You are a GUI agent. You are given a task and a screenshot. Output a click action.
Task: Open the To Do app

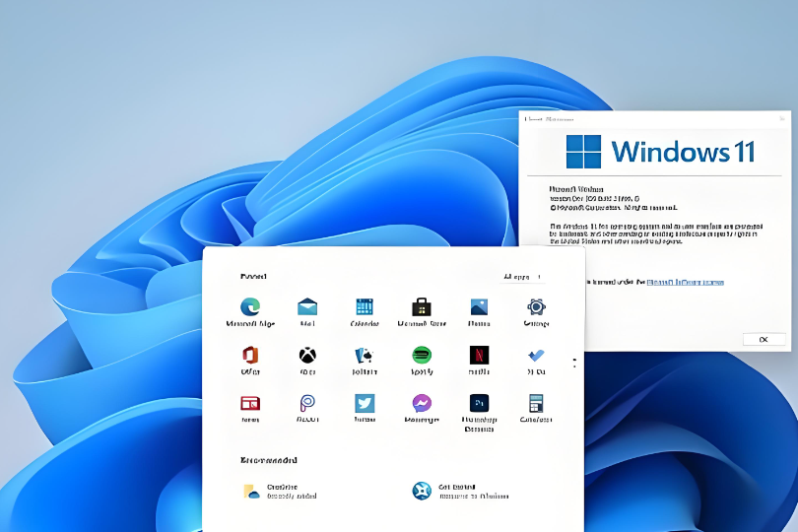click(536, 360)
